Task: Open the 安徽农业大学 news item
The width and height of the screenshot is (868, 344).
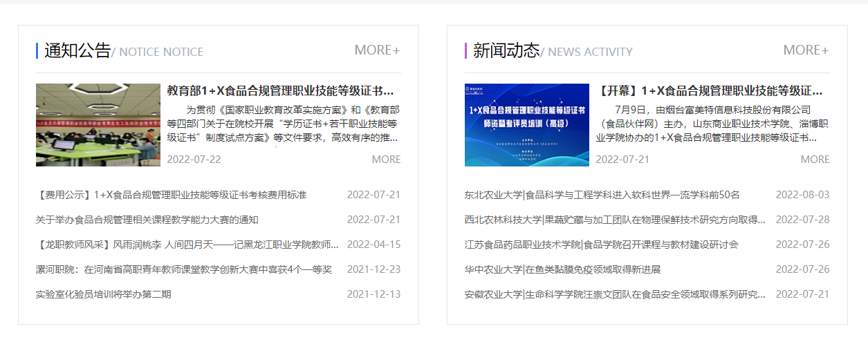Action: (615, 294)
